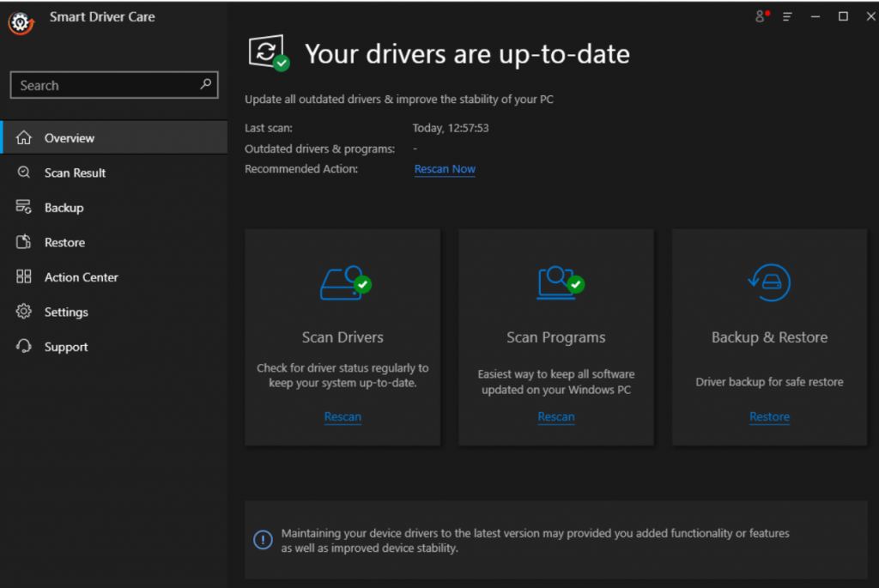The image size is (879, 588).
Task: Click 'Driver backup for safe restore' text
Action: 769,382
